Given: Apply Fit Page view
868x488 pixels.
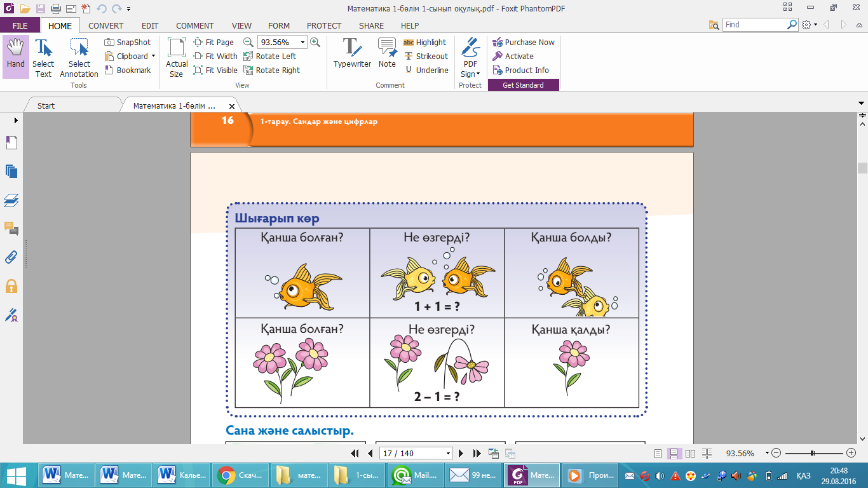Looking at the screenshot, I should (x=214, y=42).
